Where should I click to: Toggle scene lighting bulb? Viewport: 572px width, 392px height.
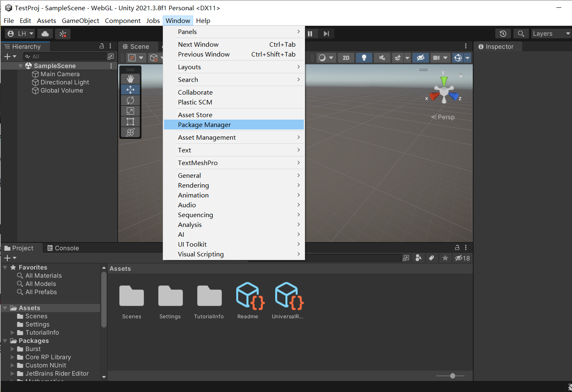tap(364, 58)
